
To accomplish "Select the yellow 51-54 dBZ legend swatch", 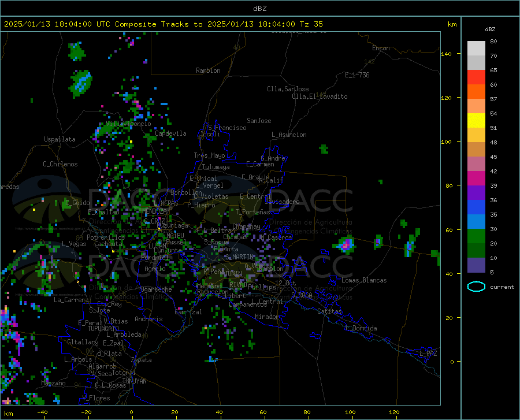I will click(476, 121).
